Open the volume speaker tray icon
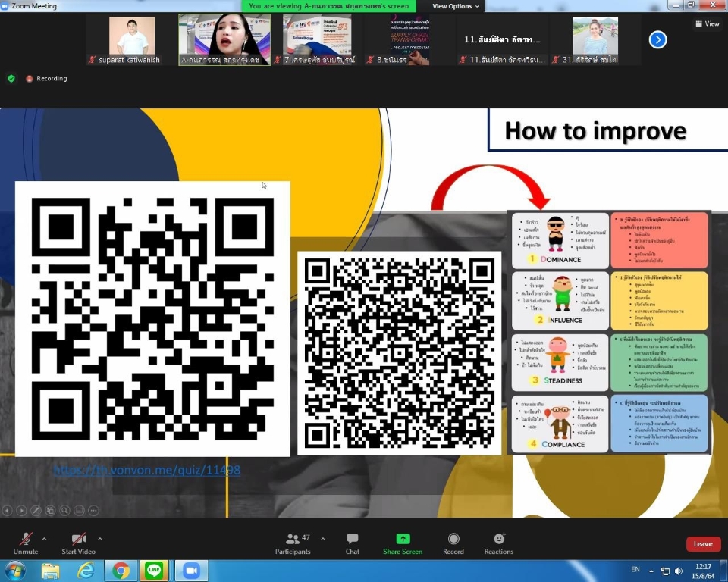The width and height of the screenshot is (728, 582). 678,571
